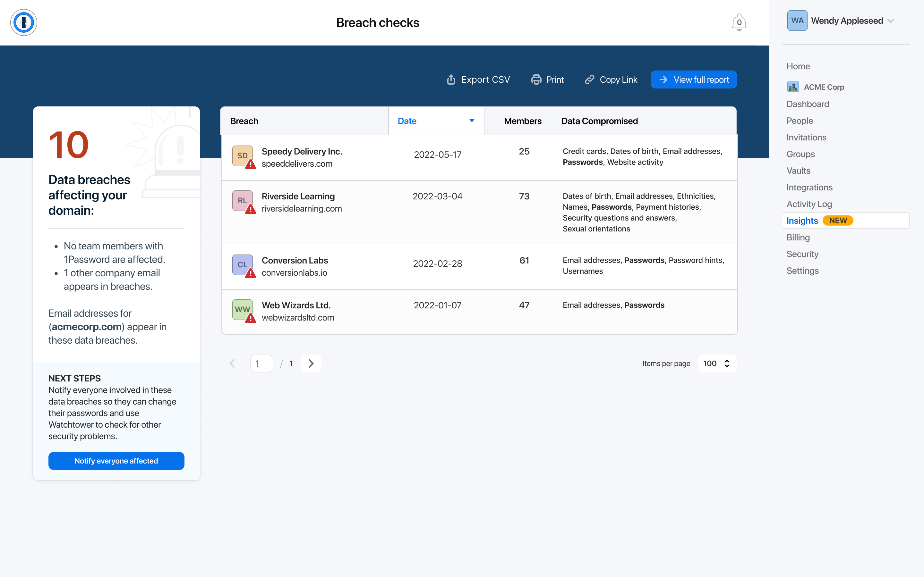Open the notification bell
Screen dimensions: 924x577
[x=739, y=22]
